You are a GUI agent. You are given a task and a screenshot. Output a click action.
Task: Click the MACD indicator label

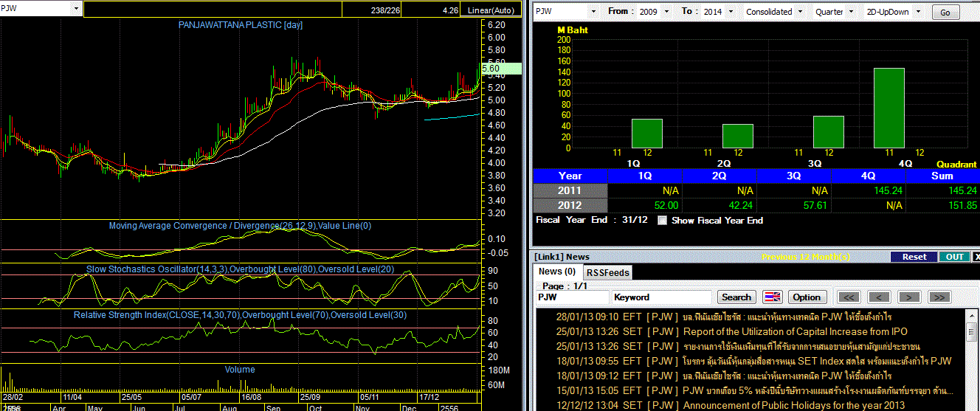click(240, 226)
